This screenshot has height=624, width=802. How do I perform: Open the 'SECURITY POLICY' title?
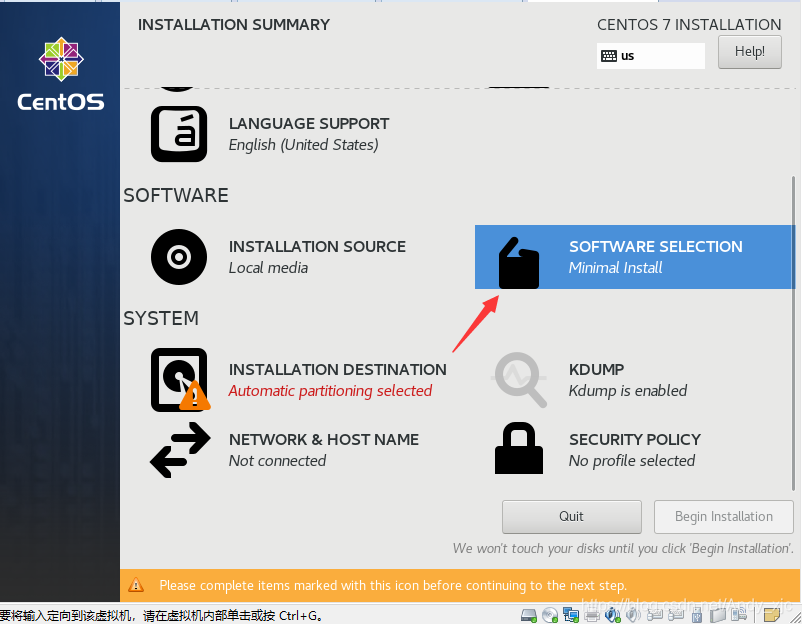635,439
